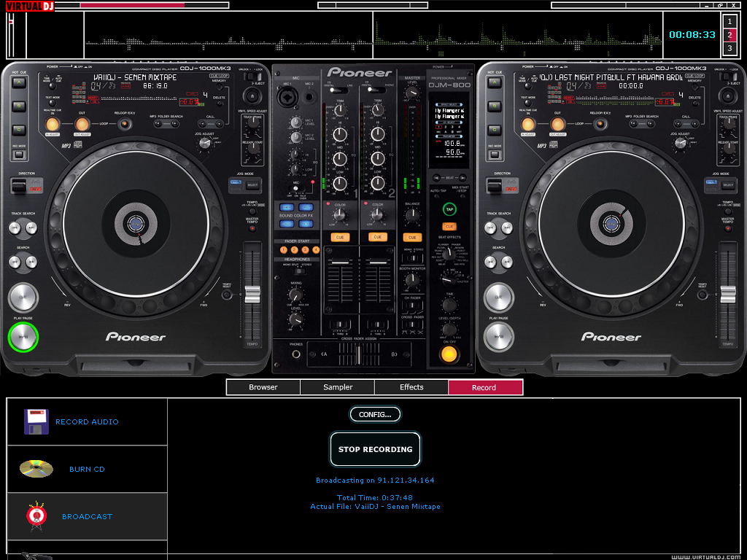Click the jog mode SELECT control on right deck
This screenshot has width=747, height=560.
click(729, 184)
